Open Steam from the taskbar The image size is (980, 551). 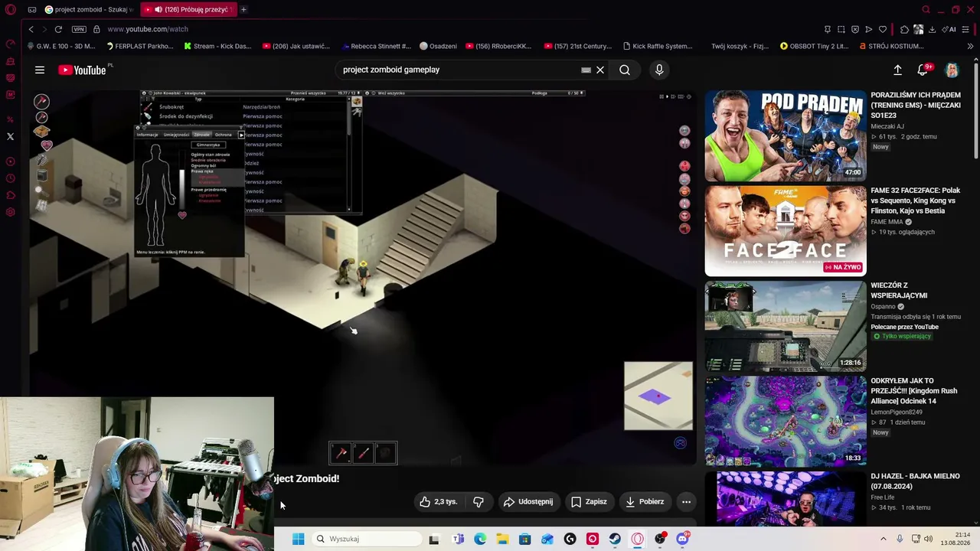[x=615, y=539]
